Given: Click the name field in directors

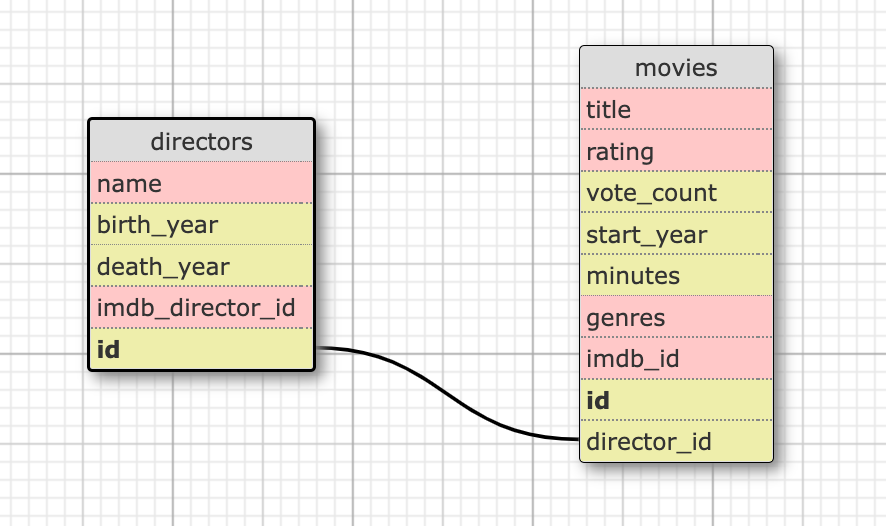Looking at the screenshot, I should pos(201,184).
